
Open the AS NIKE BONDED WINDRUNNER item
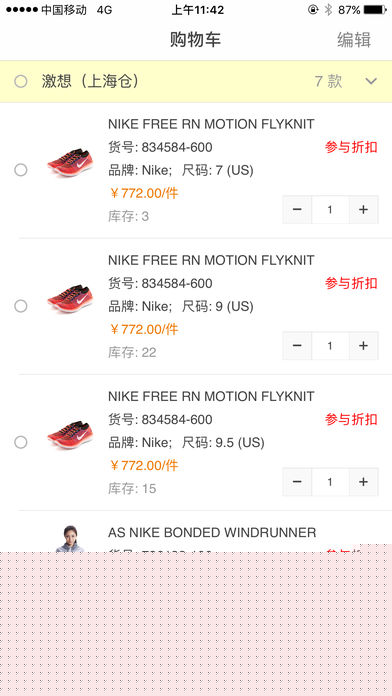coord(212,532)
